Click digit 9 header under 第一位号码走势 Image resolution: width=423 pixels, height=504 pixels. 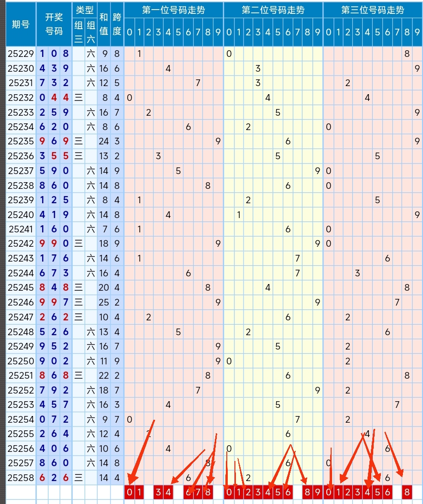click(218, 32)
